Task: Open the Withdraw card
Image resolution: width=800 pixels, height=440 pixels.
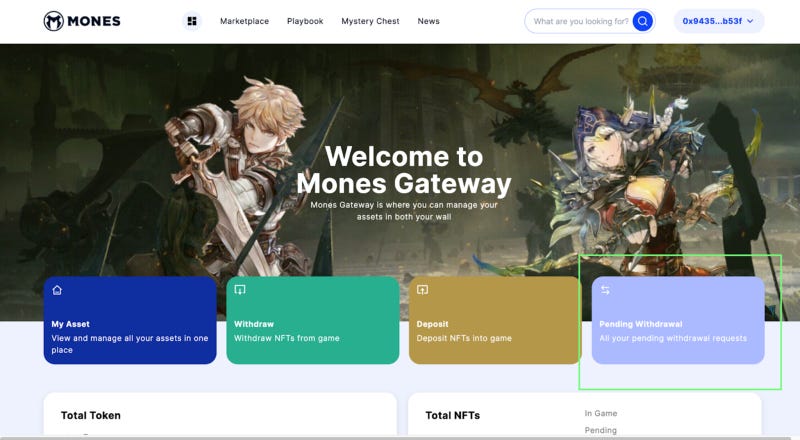Action: click(313, 320)
